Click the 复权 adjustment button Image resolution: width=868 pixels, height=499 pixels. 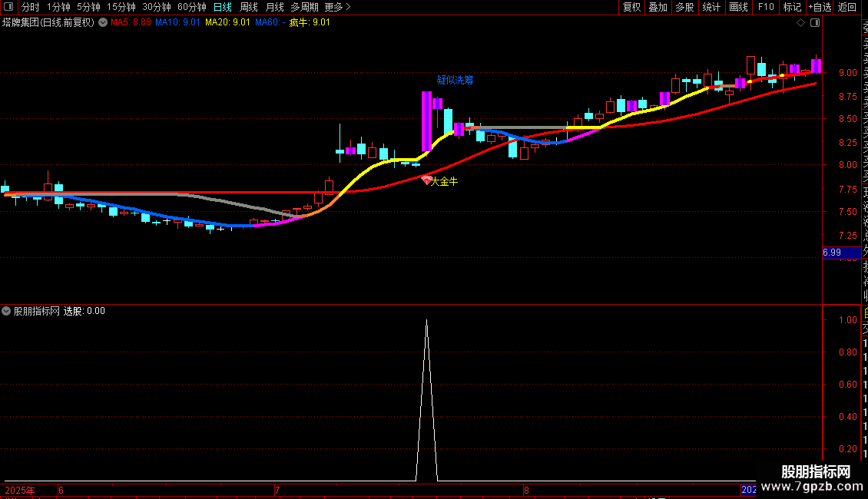pyautogui.click(x=631, y=7)
